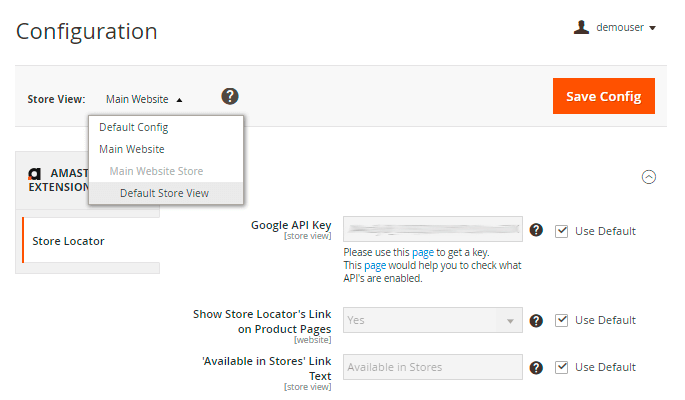The height and width of the screenshot is (400, 685).
Task: Open the demouser account dropdown
Action: 625,28
